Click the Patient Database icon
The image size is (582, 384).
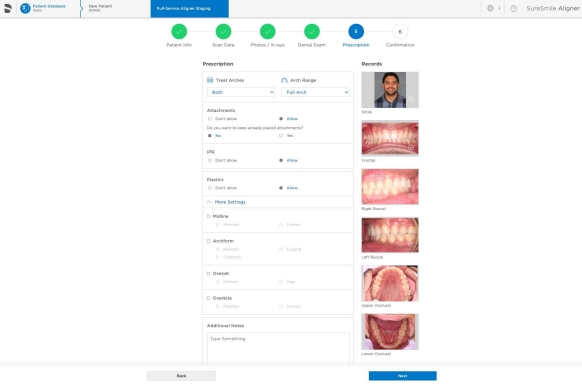25,8
